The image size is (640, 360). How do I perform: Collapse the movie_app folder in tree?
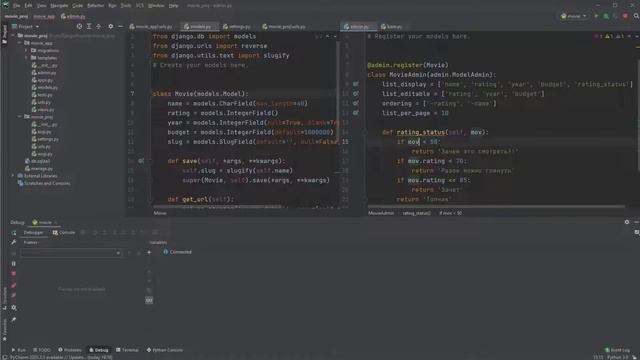point(20,43)
